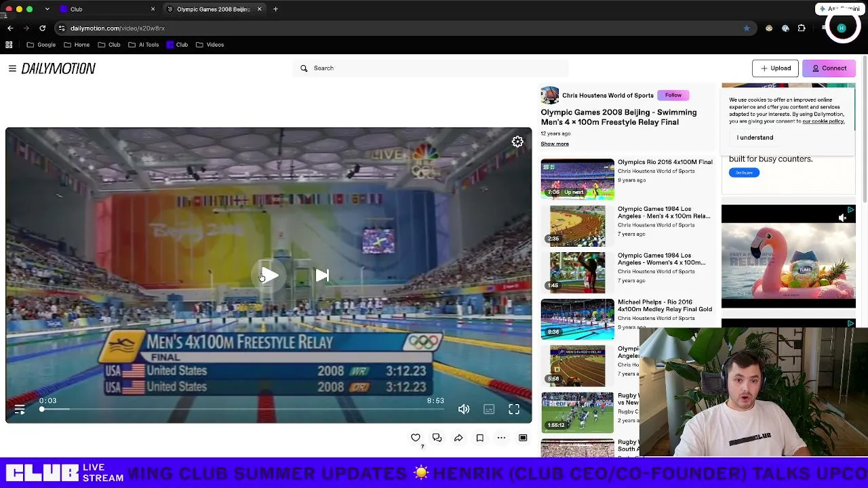Open more options three-dot menu
Image resolution: width=868 pixels, height=488 pixels.
pos(501,438)
